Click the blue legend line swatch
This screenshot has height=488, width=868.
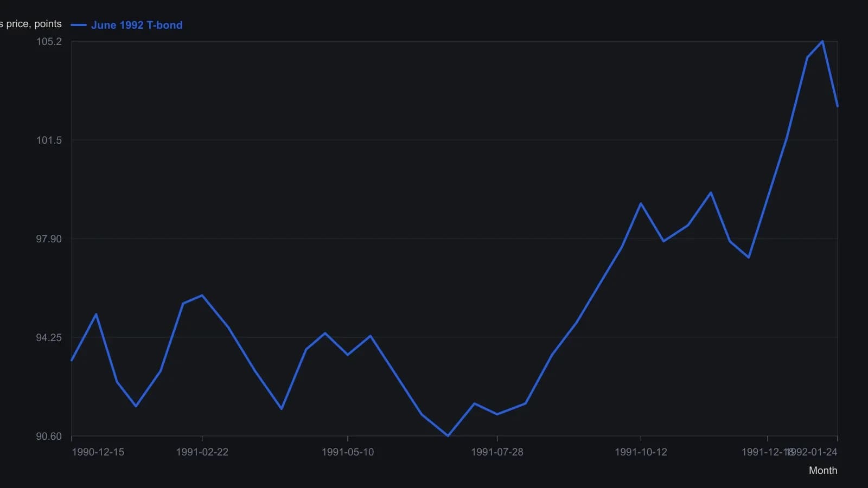(x=79, y=25)
